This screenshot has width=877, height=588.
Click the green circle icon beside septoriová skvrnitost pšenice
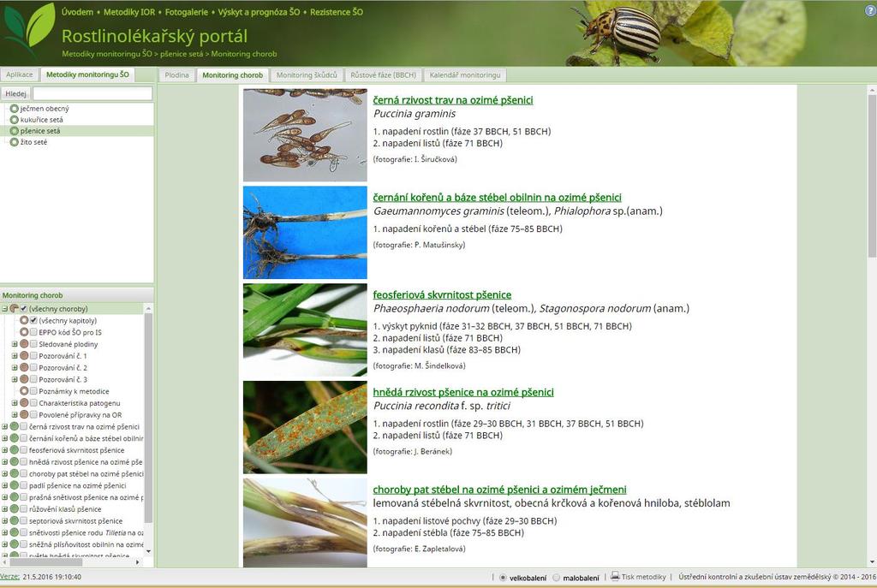pyautogui.click(x=14, y=520)
